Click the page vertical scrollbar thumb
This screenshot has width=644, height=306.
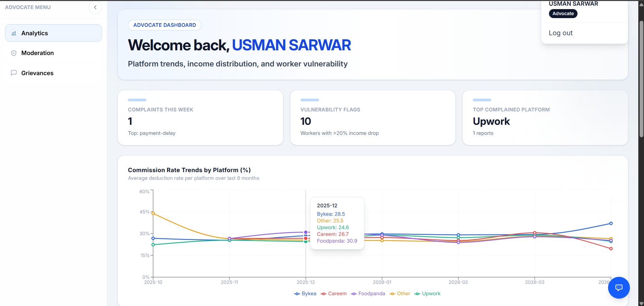641,79
